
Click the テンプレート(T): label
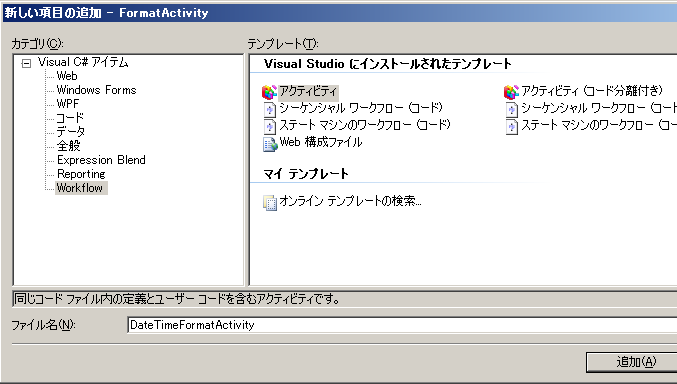(283, 44)
